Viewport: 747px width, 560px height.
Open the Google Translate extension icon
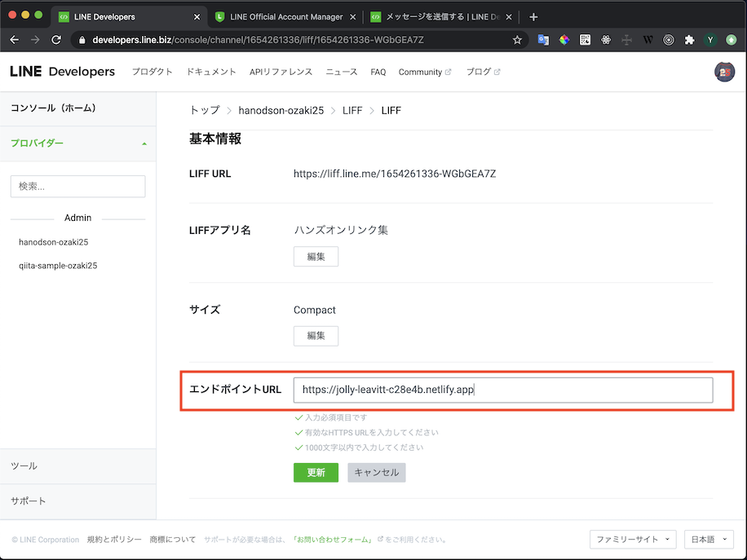coord(543,40)
